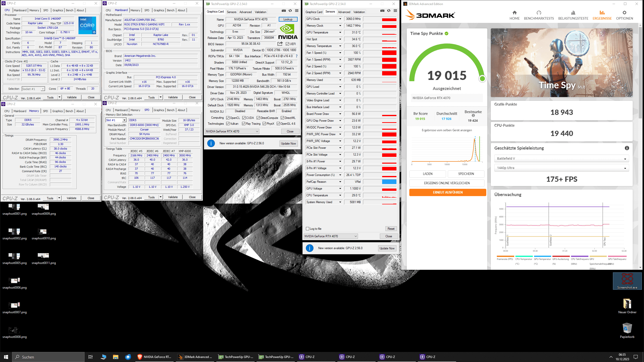Toggle the Ray Tracing checkbox

[x=244, y=124]
